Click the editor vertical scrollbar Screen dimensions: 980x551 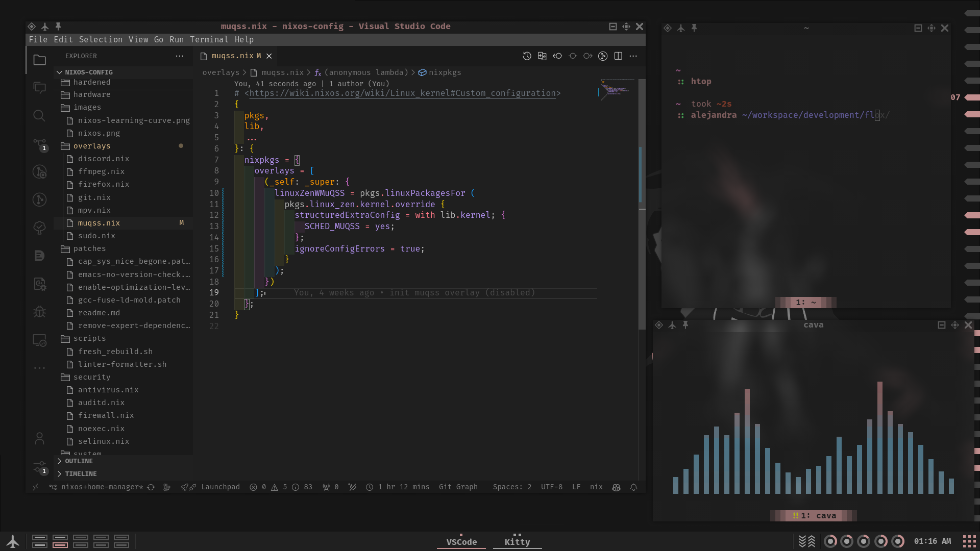642,204
